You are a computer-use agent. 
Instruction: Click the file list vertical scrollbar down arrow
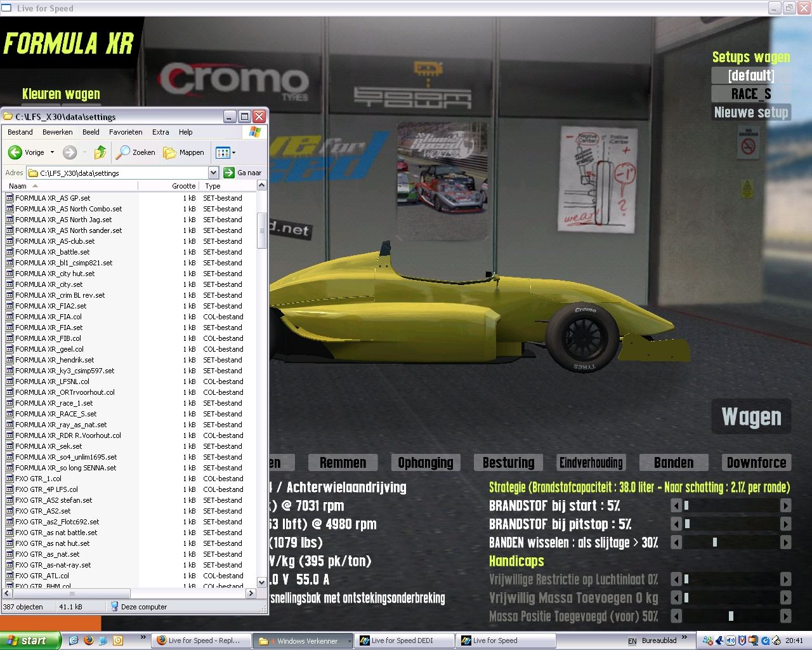pyautogui.click(x=262, y=583)
